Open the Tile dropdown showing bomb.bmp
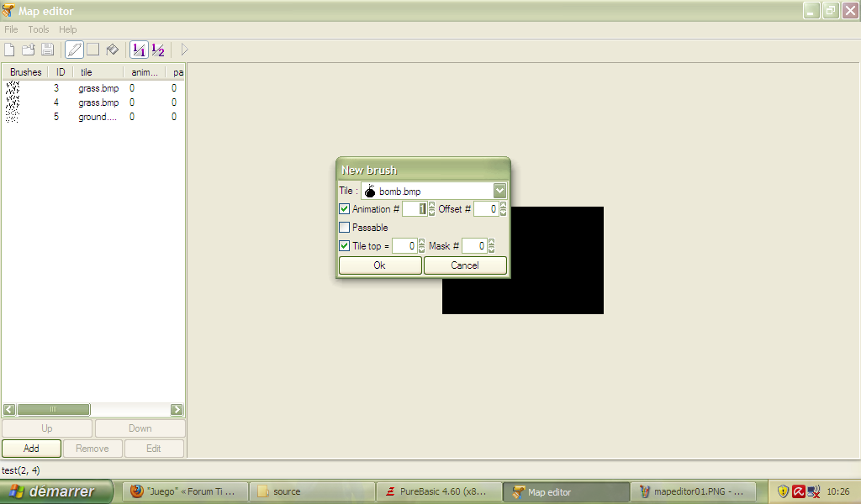Viewport: 861px width, 504px height. coord(499,192)
